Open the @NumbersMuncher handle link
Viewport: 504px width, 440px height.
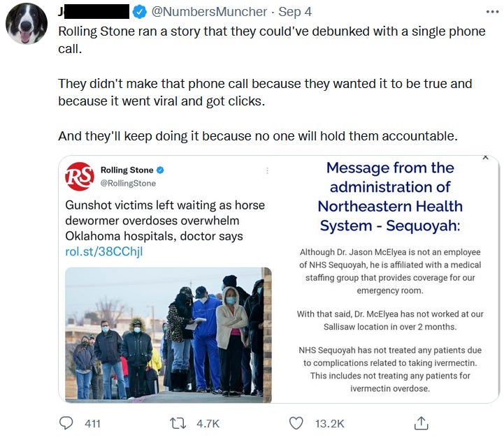point(209,12)
